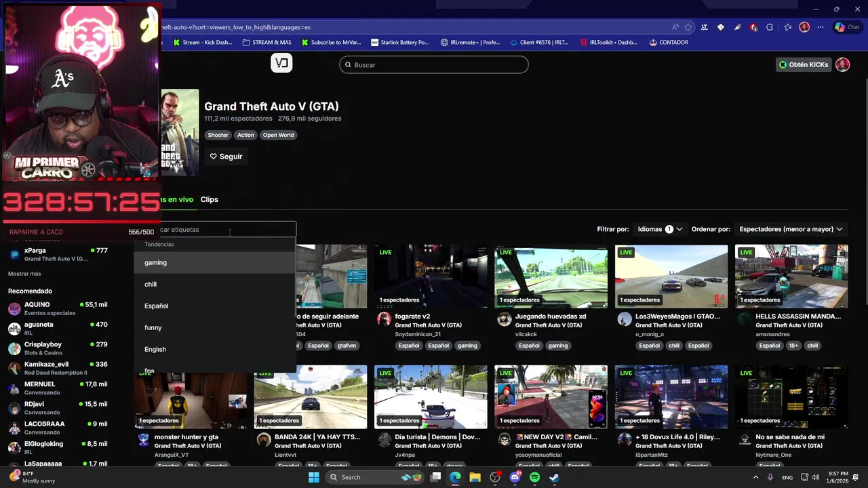The width and height of the screenshot is (868, 488).
Task: Open the browser extensions puzzle icon
Action: [770, 27]
